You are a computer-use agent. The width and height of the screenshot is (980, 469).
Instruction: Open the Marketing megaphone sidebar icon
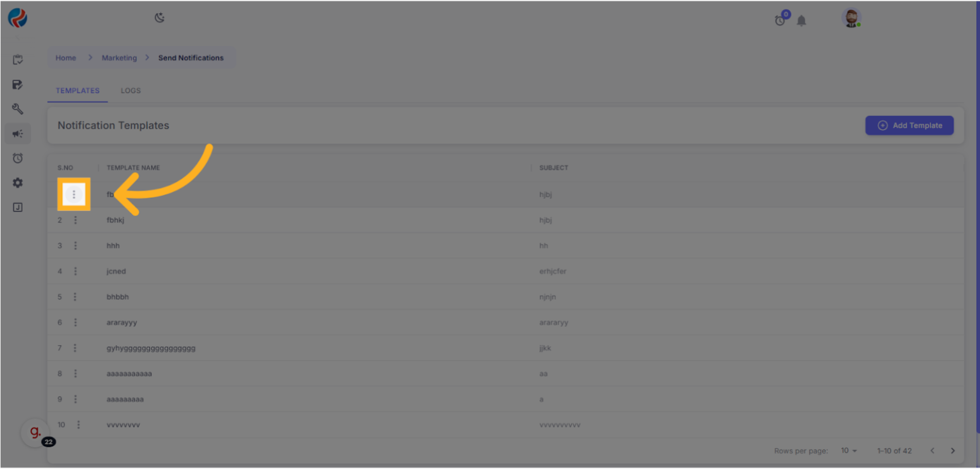18,133
